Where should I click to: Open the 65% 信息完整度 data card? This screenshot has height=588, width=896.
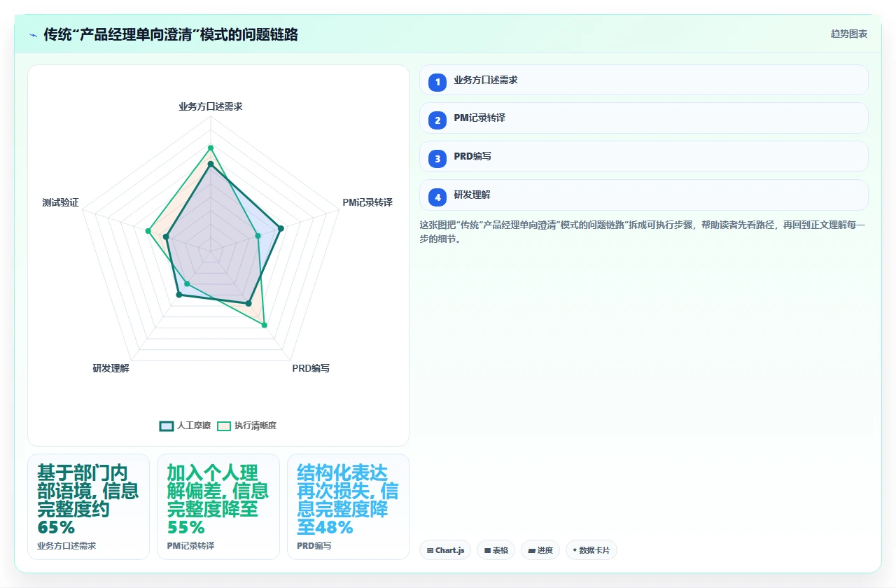click(x=88, y=507)
